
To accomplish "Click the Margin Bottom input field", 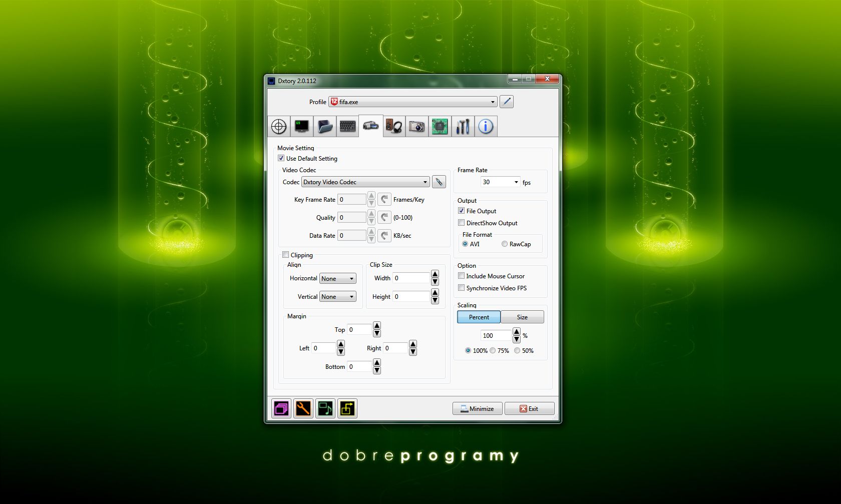I will point(360,366).
